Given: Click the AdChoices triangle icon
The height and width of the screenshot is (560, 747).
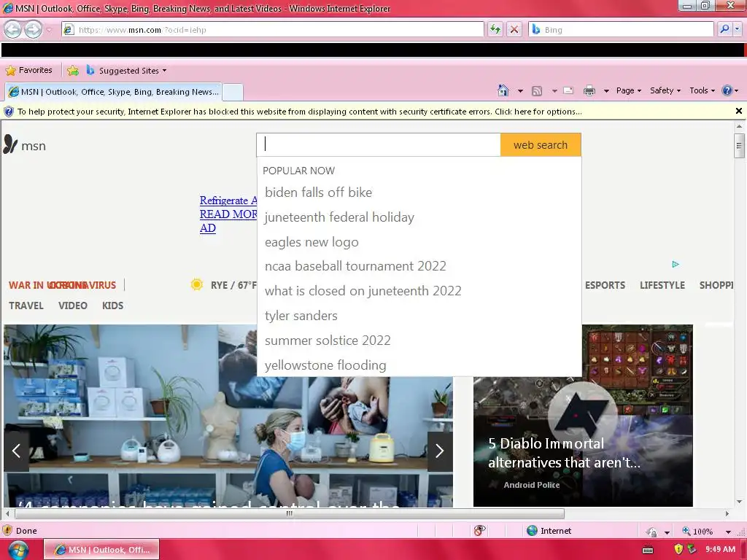Looking at the screenshot, I should click(x=675, y=264).
